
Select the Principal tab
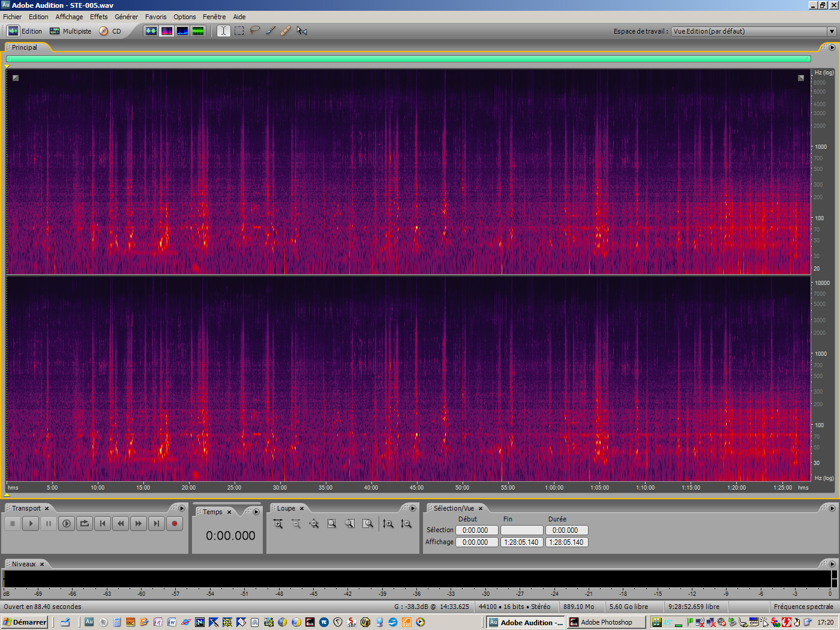(25, 47)
